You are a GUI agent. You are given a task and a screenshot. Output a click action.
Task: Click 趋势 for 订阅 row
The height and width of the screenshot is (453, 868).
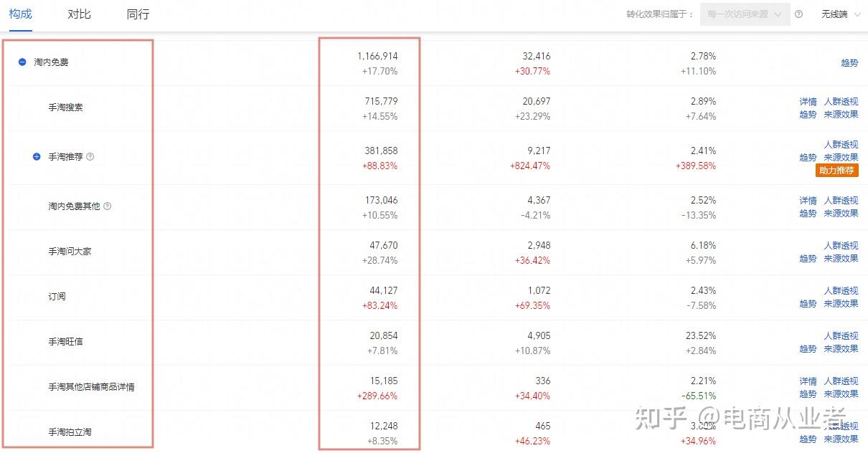click(x=808, y=303)
